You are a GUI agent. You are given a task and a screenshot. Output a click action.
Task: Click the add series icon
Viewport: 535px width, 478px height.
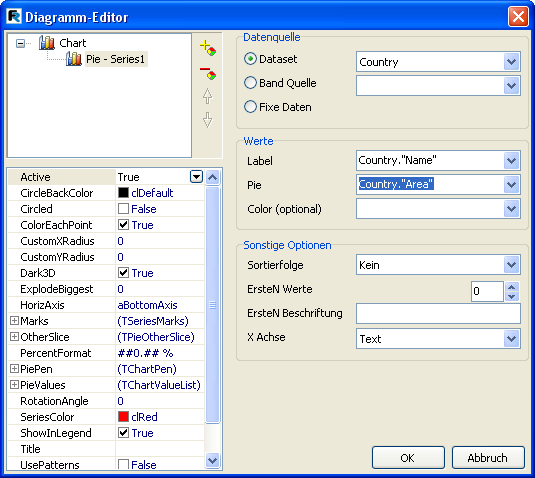click(x=208, y=48)
